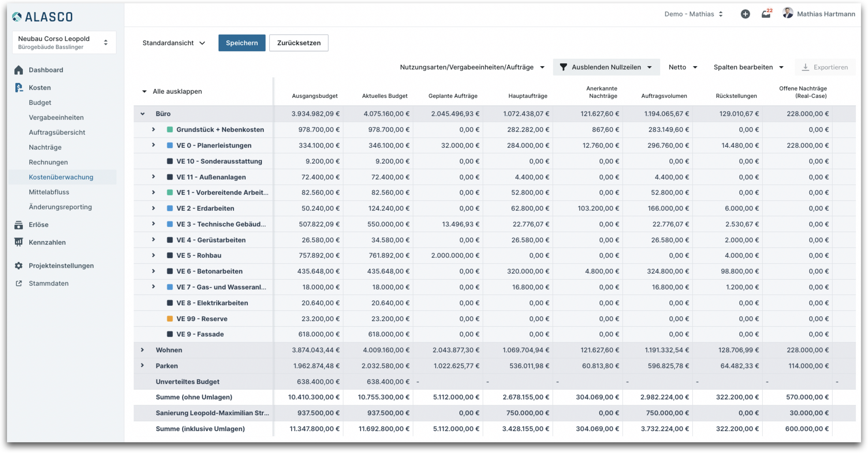Expand the Wohnen row
Image resolution: width=868 pixels, height=453 pixels.
(x=143, y=350)
